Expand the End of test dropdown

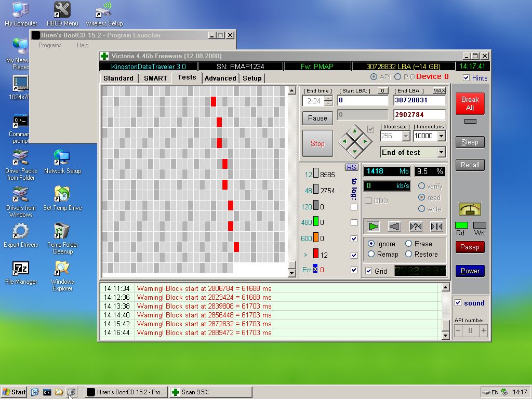tap(441, 152)
